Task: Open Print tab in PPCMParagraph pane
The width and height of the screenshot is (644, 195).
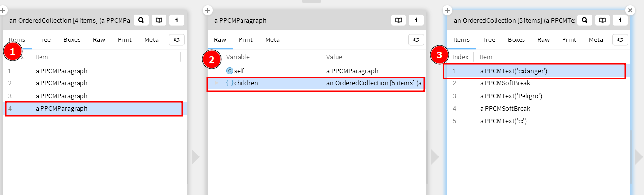Action: tap(245, 40)
